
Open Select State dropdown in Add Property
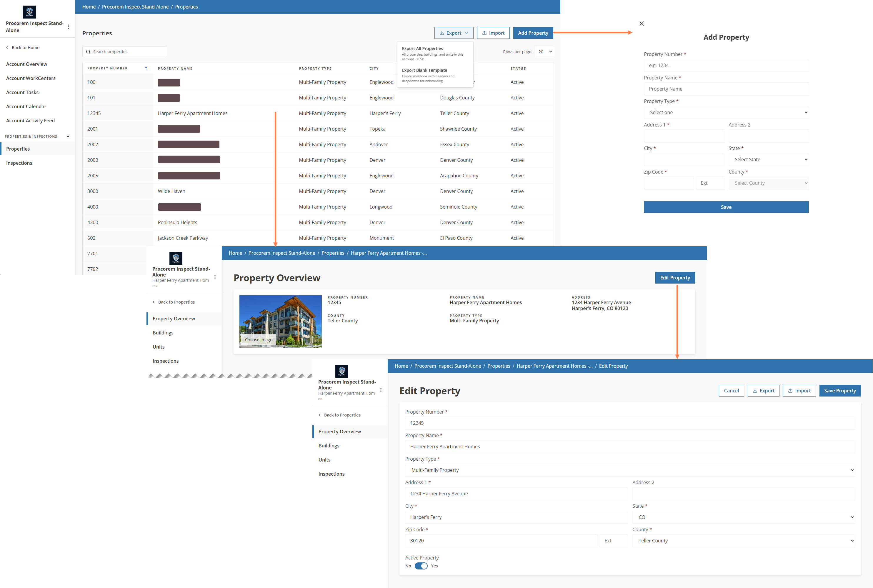[x=769, y=159]
